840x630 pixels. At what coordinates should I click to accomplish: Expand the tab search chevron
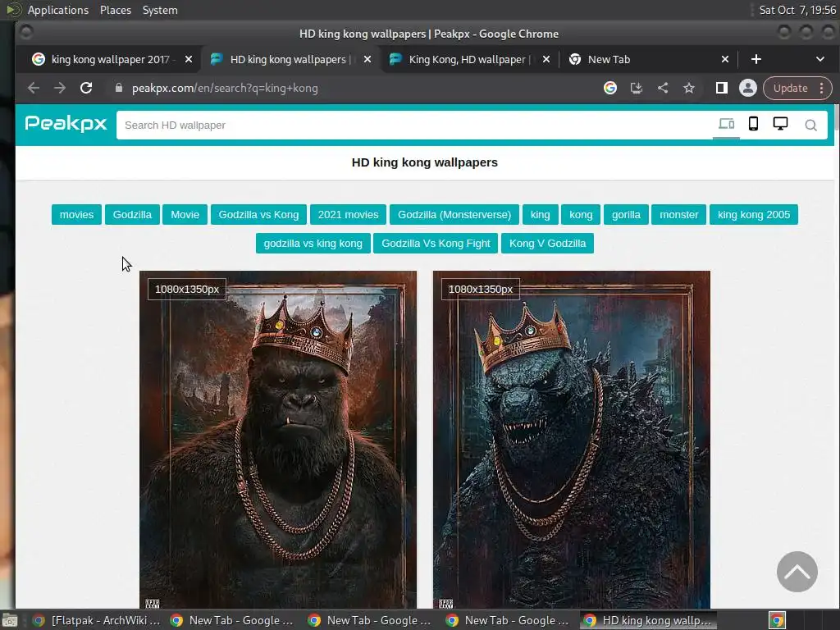tap(820, 59)
